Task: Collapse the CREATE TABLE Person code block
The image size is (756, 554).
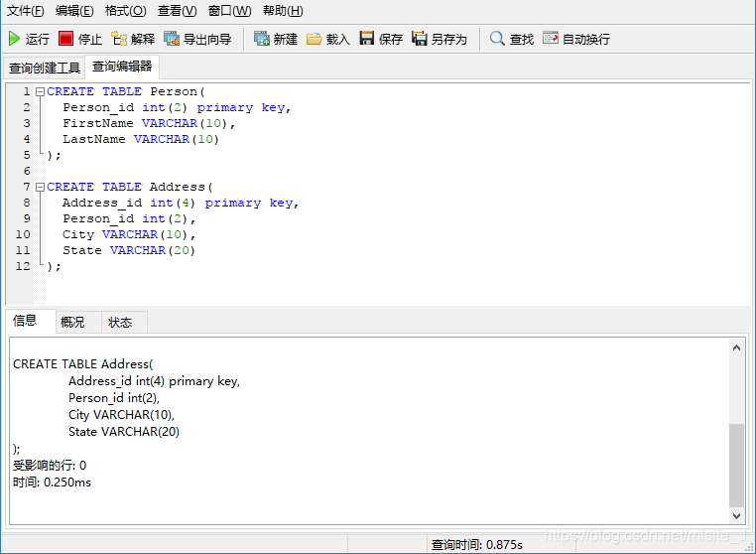Action: 40,91
